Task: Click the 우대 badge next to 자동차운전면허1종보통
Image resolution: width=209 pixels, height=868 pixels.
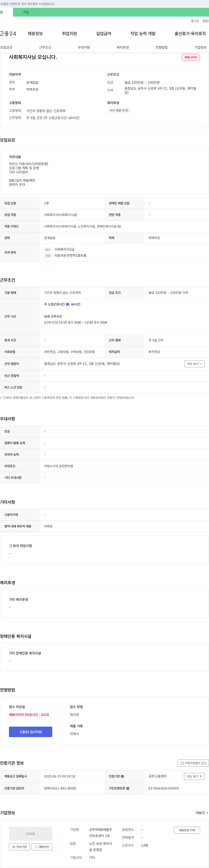Action: (48, 256)
